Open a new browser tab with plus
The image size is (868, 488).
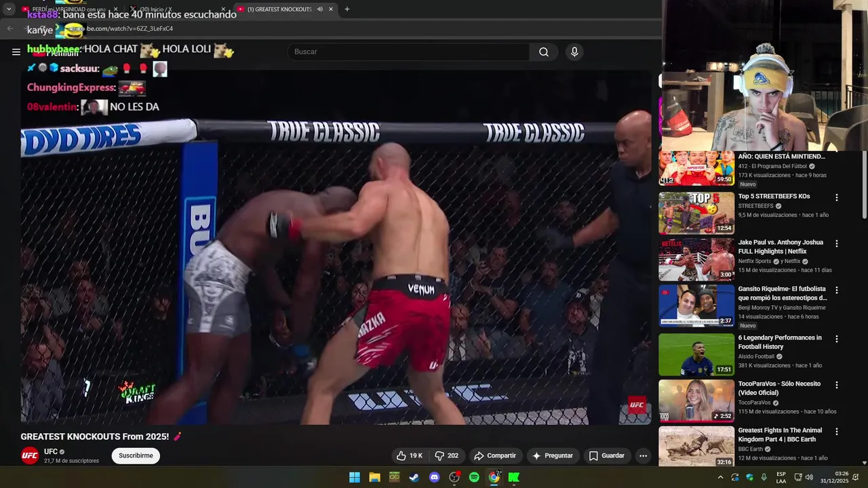[x=347, y=9]
